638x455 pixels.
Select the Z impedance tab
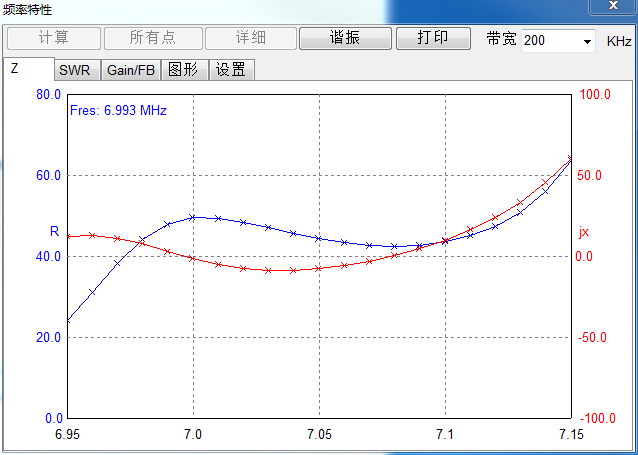(x=28, y=68)
